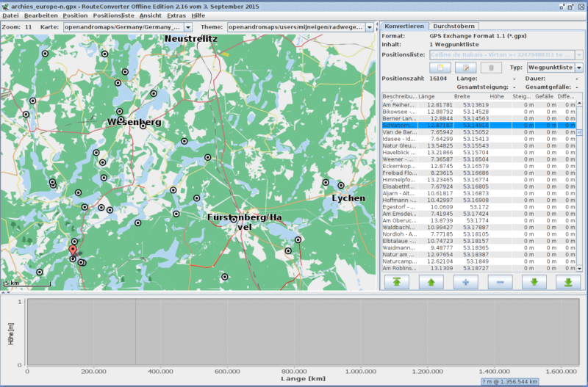Move selected position to top of list
588x387 pixels.
(396, 281)
